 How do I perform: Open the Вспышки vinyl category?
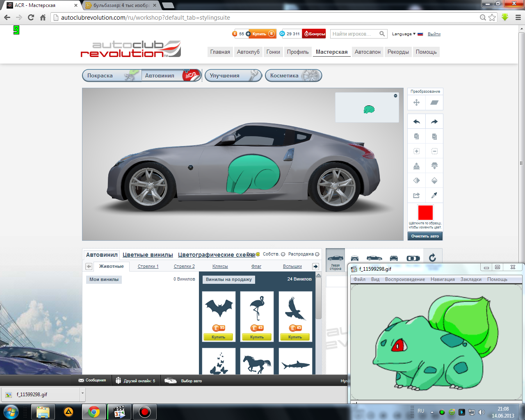click(x=292, y=266)
